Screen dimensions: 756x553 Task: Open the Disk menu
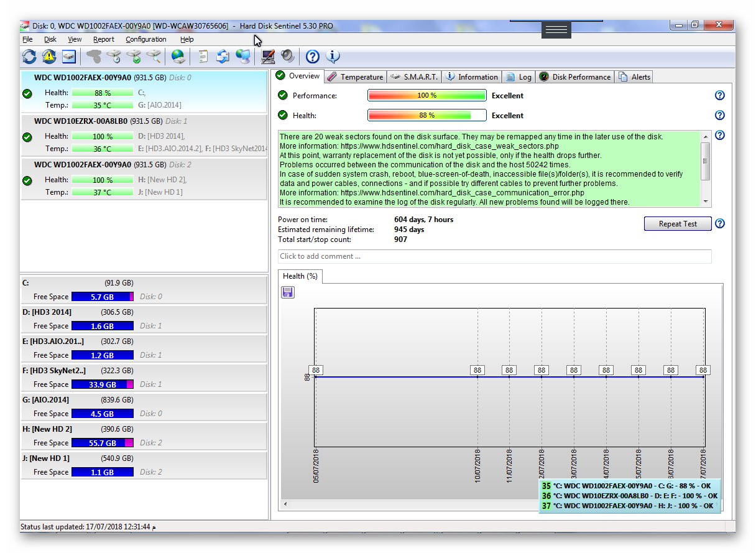pos(50,39)
